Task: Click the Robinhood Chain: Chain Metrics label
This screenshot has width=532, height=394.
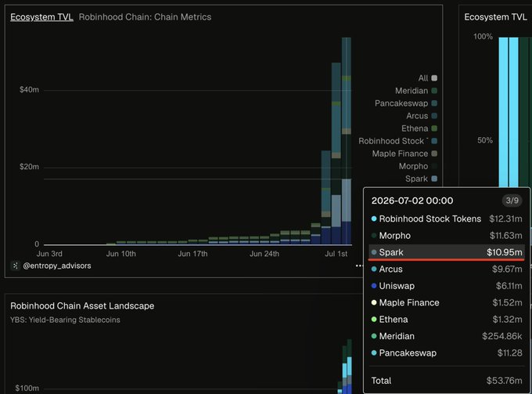Action: 145,17
